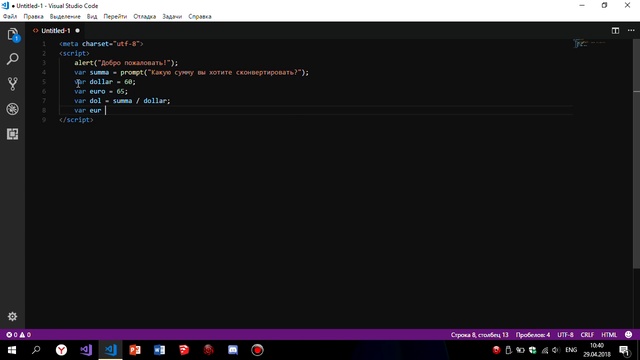
Task: Click the alert("Добро пожаловать!") line
Action: (x=126, y=63)
